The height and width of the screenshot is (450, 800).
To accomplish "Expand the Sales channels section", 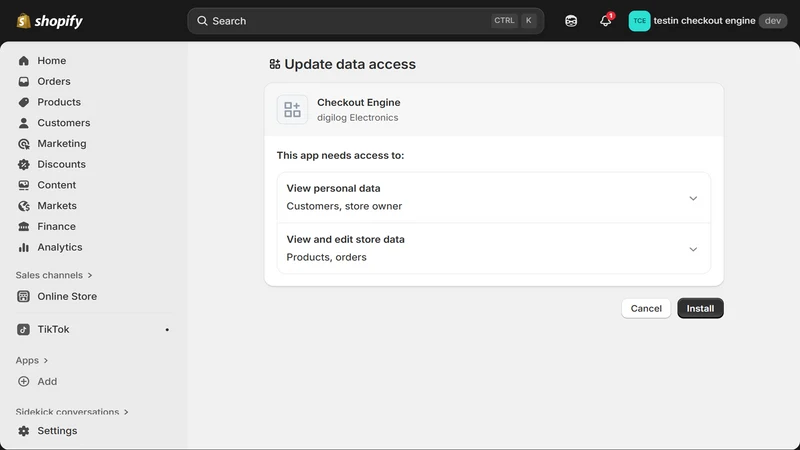I will coord(54,275).
